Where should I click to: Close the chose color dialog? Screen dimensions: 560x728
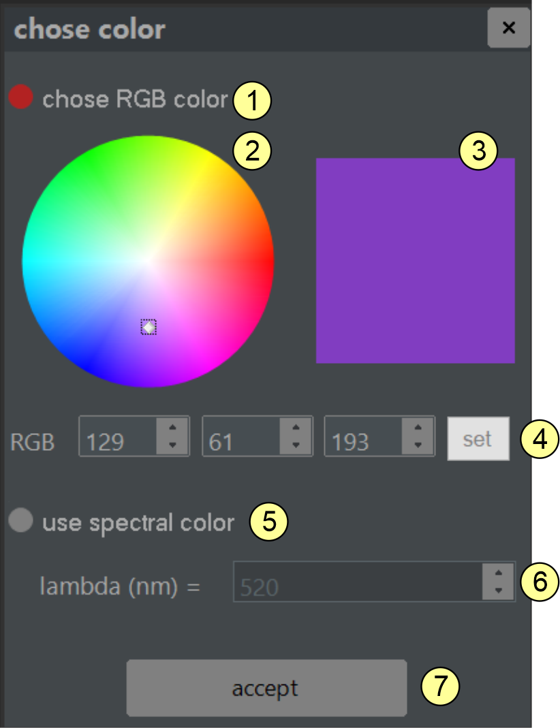(508, 28)
